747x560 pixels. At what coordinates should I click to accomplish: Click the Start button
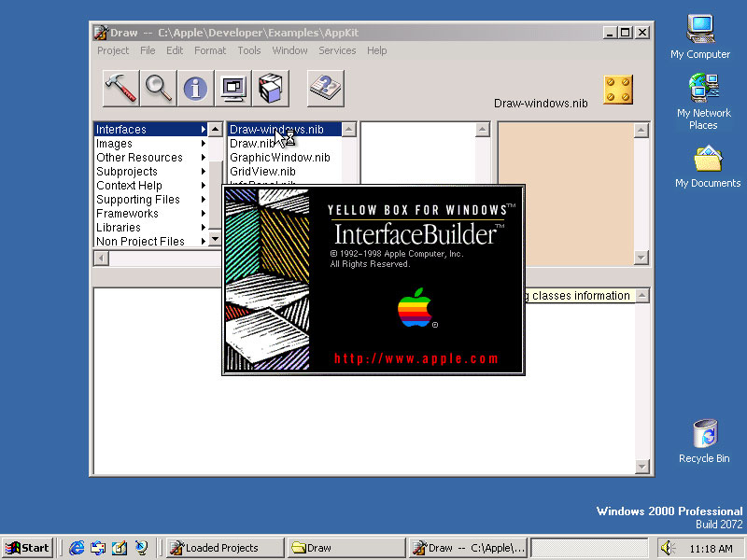(27, 548)
